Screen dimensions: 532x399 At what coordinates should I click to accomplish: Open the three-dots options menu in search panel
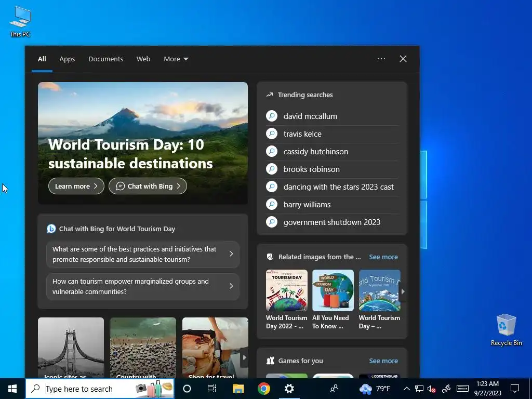[x=381, y=59]
